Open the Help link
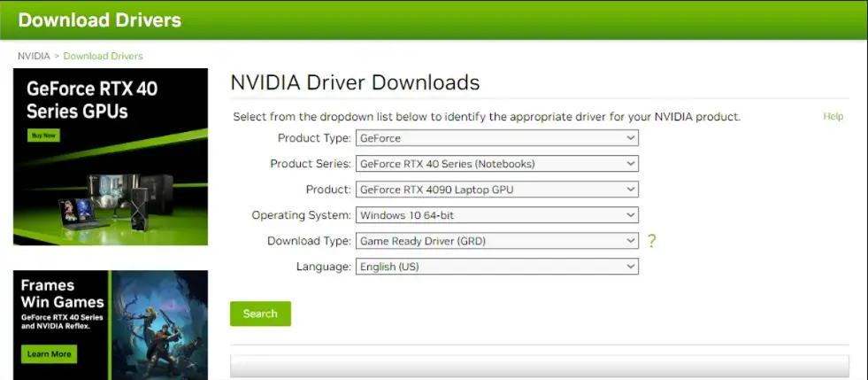 (833, 116)
